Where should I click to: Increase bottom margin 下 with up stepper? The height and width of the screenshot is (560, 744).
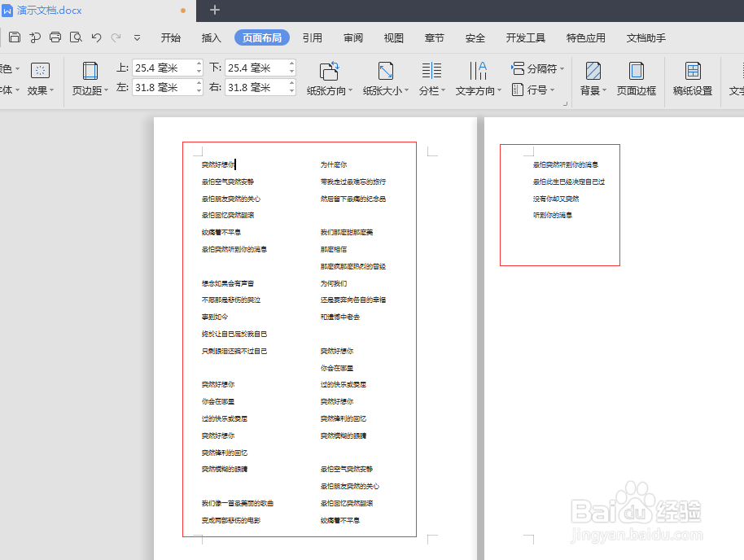point(291,63)
